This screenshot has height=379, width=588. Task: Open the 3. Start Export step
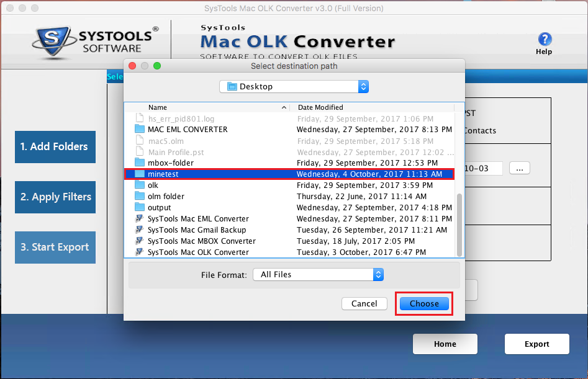(55, 247)
